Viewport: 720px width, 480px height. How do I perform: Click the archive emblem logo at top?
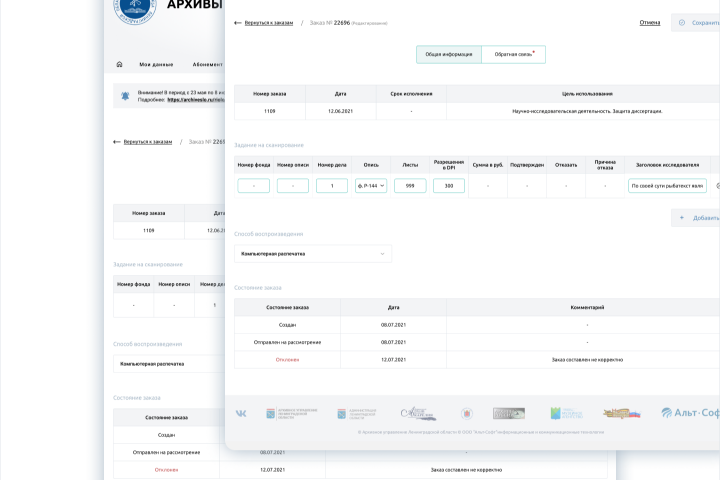tap(135, 9)
